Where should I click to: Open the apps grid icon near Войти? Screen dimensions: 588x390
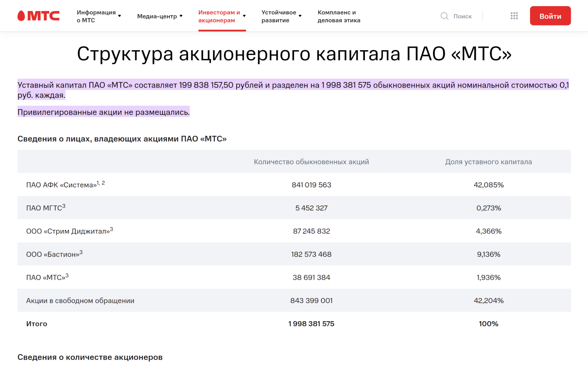[x=514, y=16]
